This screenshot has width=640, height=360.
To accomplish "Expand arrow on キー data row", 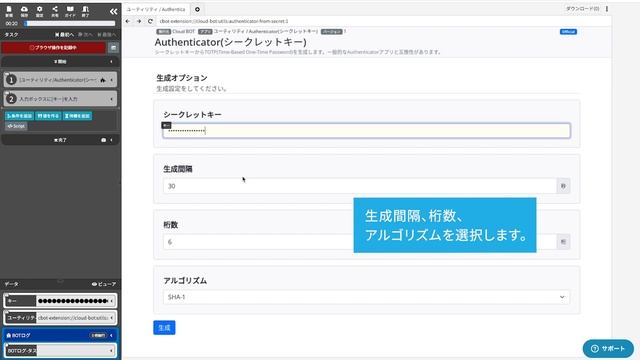I will [x=111, y=301].
